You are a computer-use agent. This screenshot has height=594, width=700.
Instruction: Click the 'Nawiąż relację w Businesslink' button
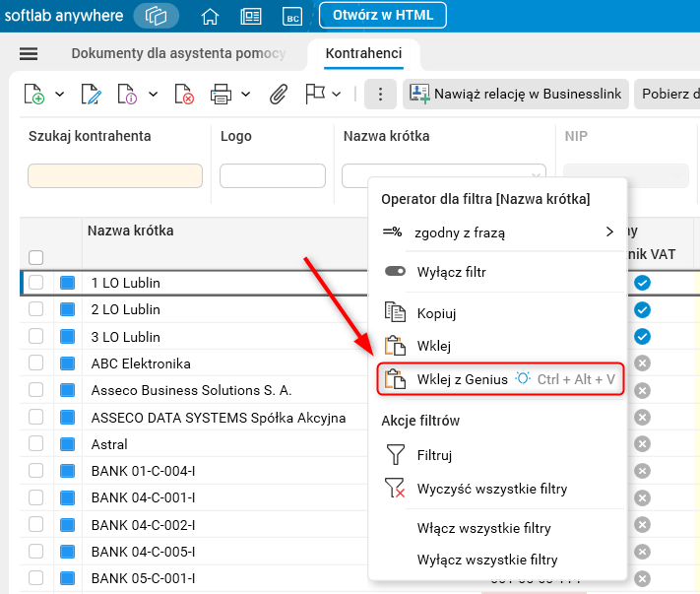[514, 95]
